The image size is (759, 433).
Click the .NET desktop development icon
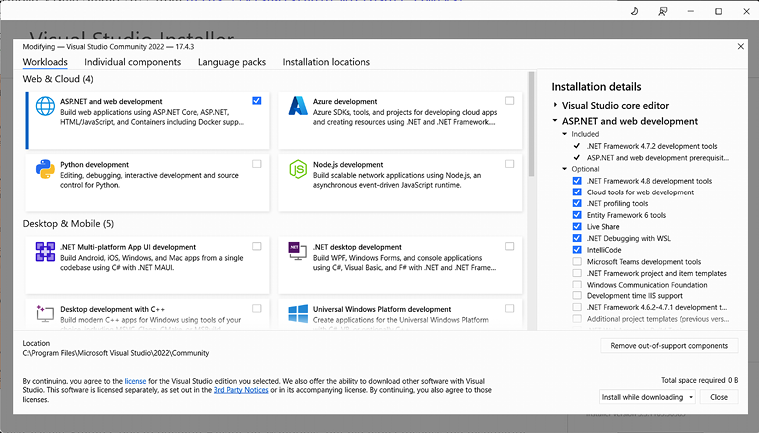point(298,251)
